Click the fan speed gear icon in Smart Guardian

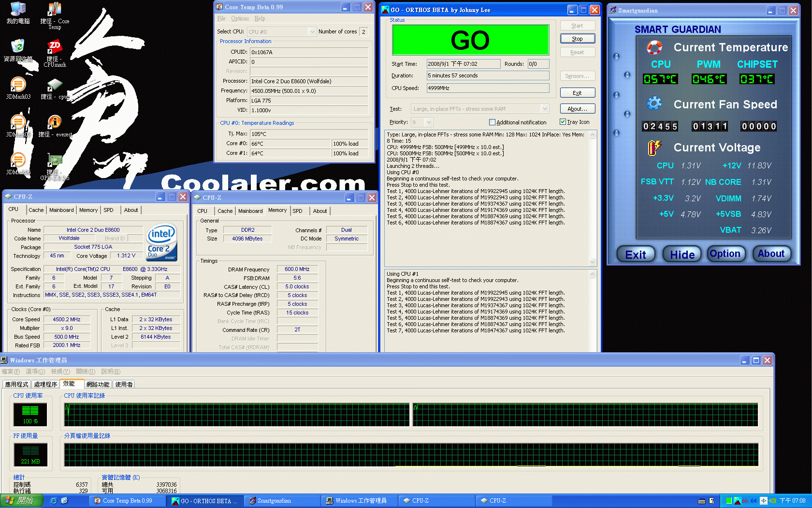tap(654, 103)
